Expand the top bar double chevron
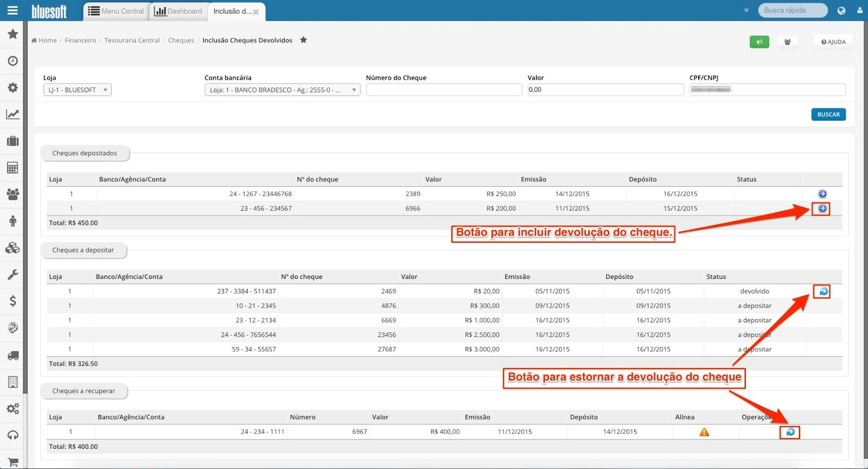Image resolution: width=868 pixels, height=469 pixels. click(x=746, y=10)
